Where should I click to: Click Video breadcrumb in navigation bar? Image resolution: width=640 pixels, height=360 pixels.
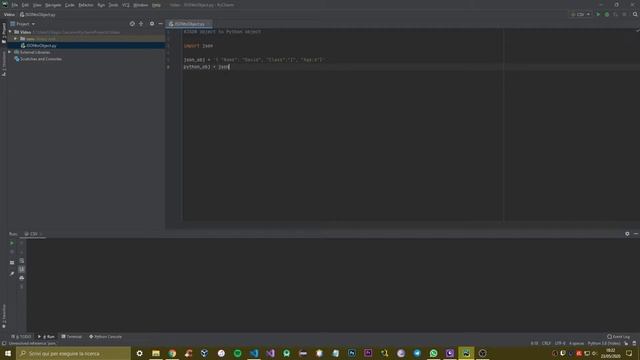pyautogui.click(x=9, y=14)
